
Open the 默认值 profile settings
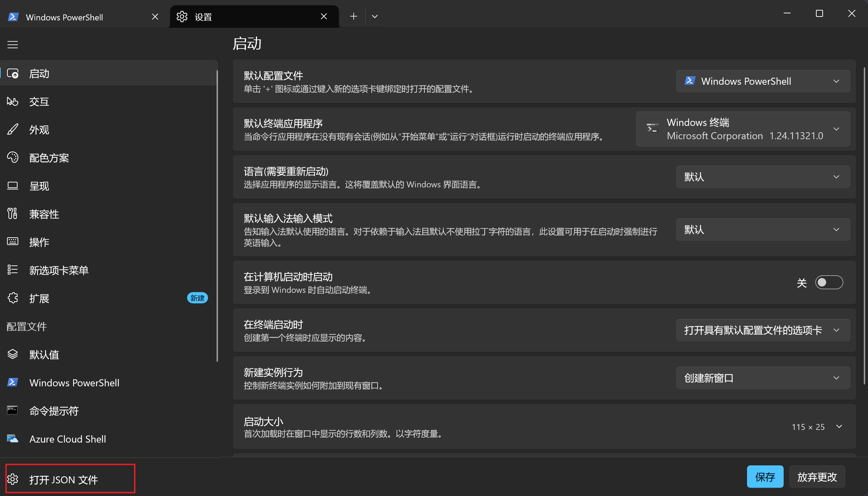pos(109,355)
